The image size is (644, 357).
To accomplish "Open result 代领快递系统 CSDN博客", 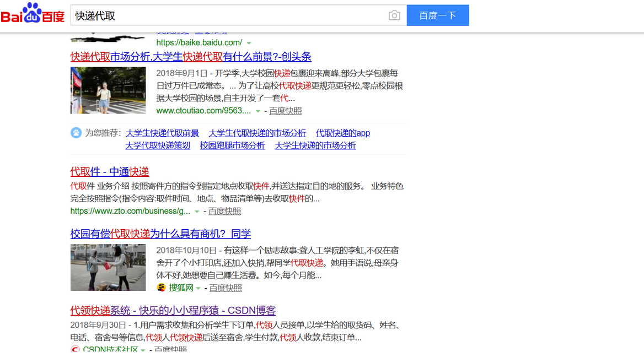I will pos(173,311).
